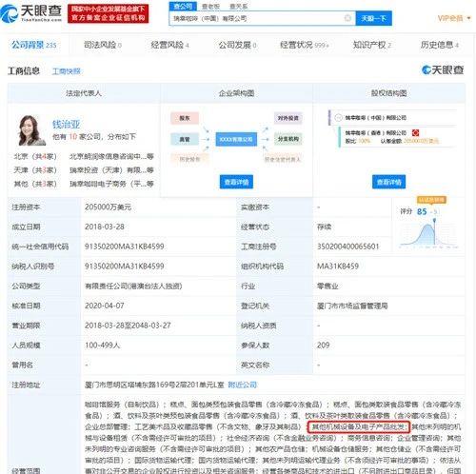
Task: Click the 附近公司 link beside address
Action: 243,385
